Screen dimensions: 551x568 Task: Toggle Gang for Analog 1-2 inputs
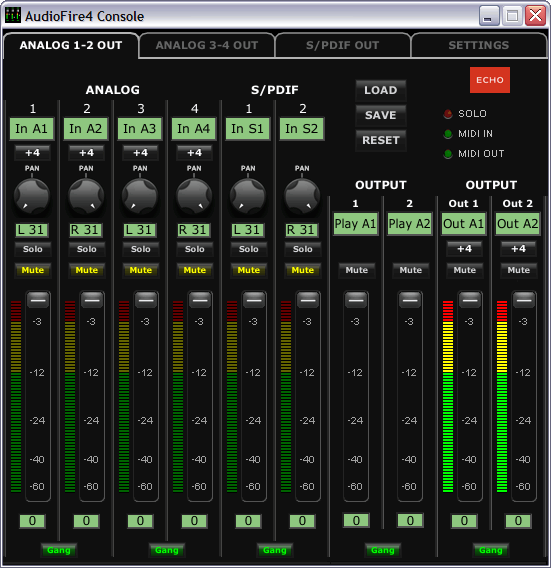[x=59, y=550]
